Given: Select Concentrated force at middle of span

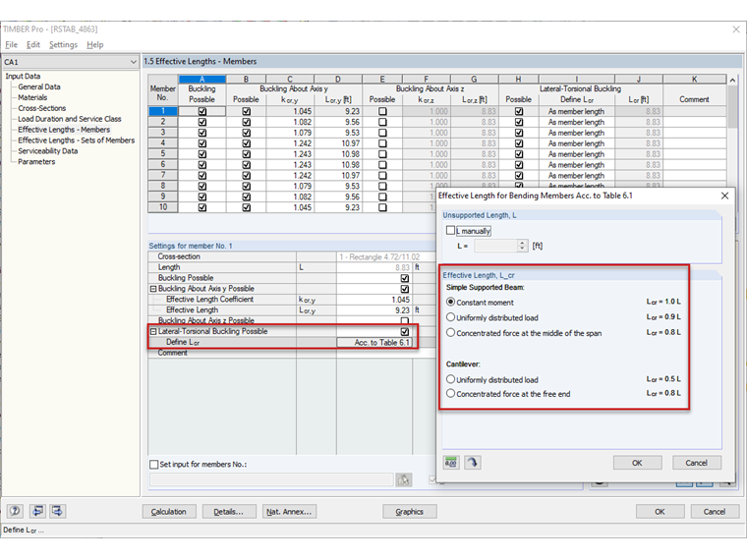Looking at the screenshot, I should coord(450,332).
